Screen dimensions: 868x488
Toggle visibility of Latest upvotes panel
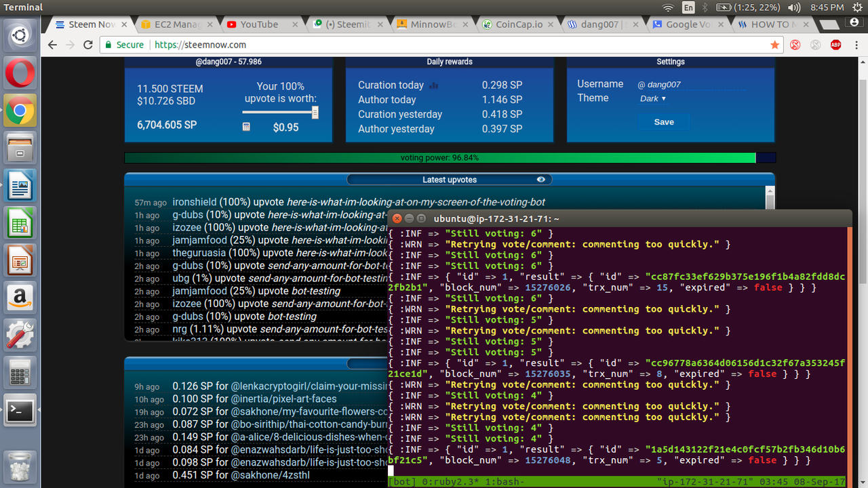click(540, 180)
